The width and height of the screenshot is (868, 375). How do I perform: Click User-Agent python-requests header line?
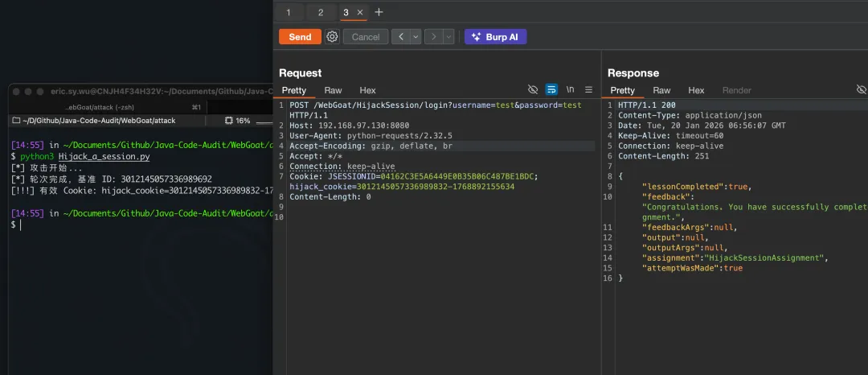coord(371,136)
